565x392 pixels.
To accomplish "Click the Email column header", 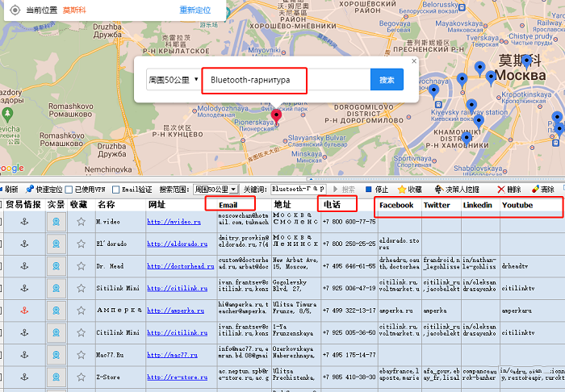I will click(233, 205).
